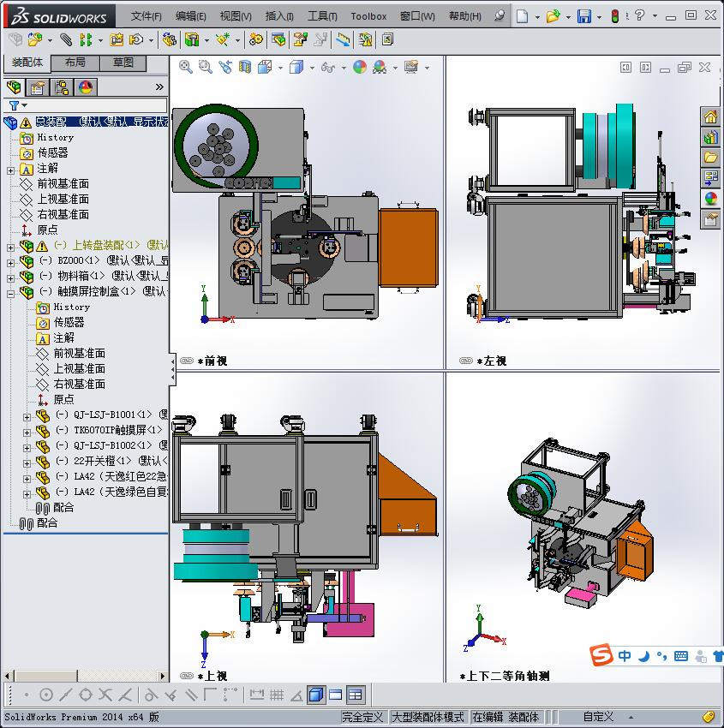Open the Toolbox menu
Viewport: 724px width, 728px height.
click(x=368, y=16)
